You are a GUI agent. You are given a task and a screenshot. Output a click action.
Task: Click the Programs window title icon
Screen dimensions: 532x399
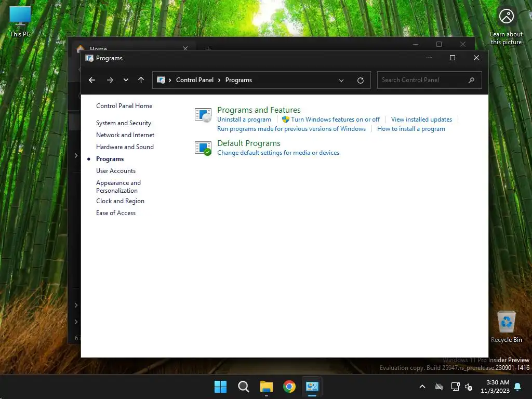coord(89,58)
